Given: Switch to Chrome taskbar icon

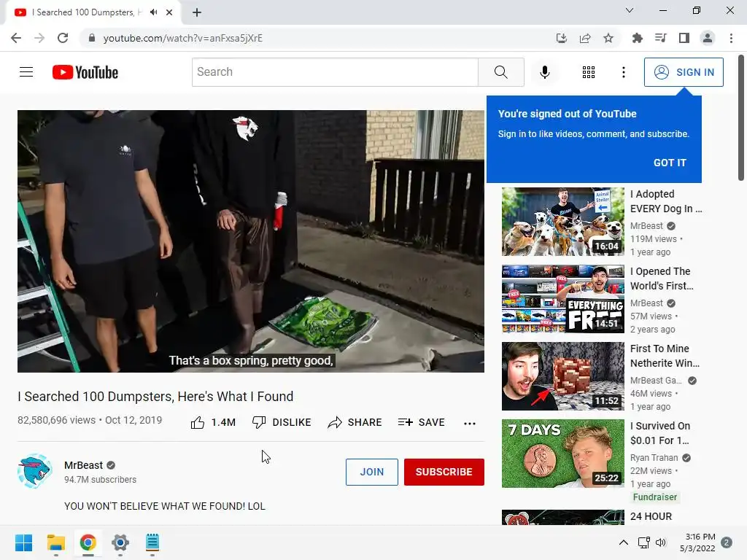Looking at the screenshot, I should pyautogui.click(x=88, y=542).
